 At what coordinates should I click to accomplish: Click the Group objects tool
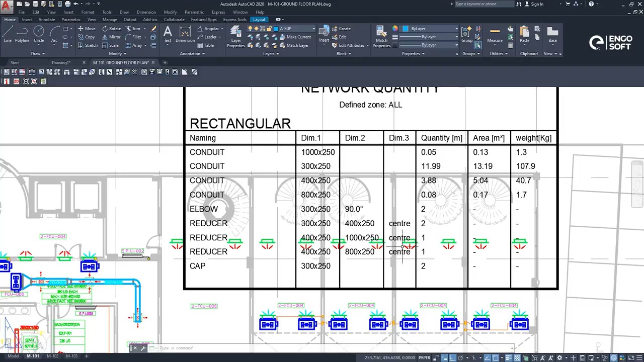click(467, 34)
